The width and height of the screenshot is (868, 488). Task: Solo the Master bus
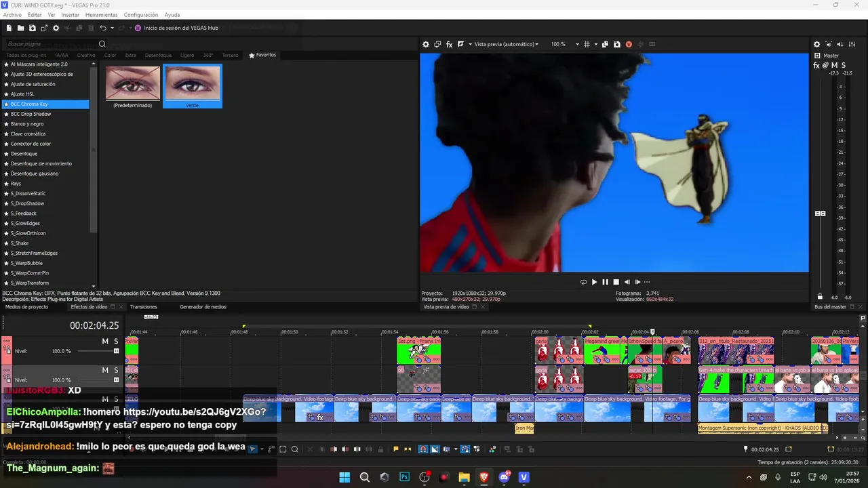843,65
